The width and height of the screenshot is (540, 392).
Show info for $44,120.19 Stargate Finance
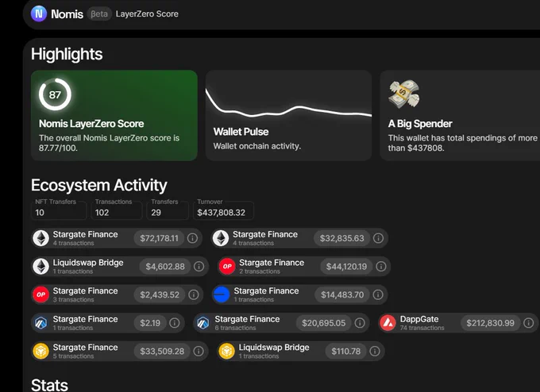point(381,267)
